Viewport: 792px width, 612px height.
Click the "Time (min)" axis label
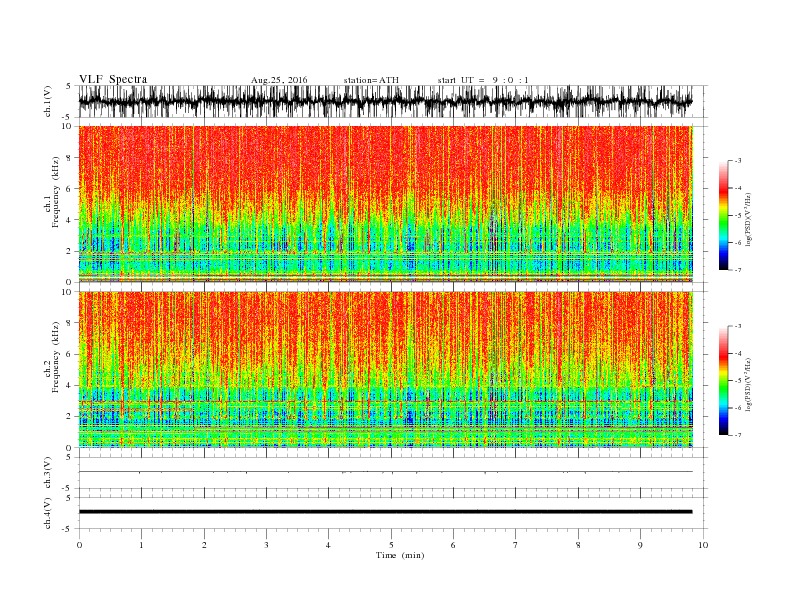pos(400,555)
